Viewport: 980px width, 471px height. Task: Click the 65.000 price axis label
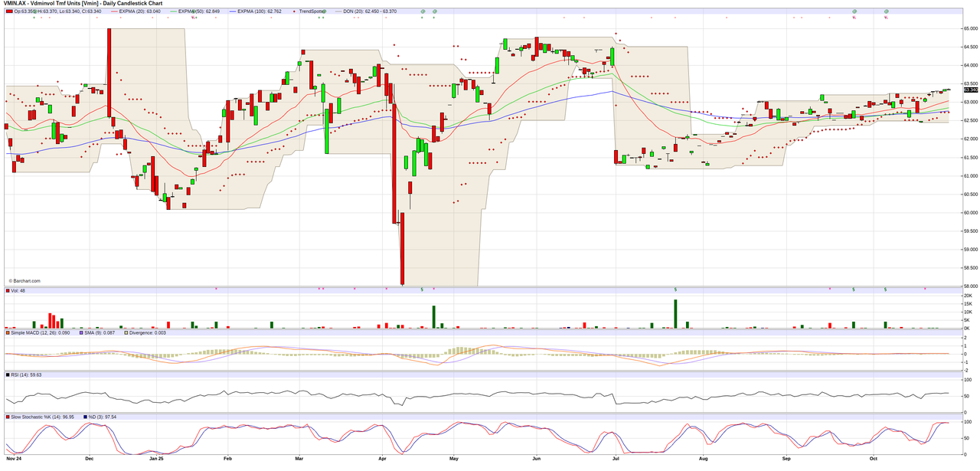point(971,28)
